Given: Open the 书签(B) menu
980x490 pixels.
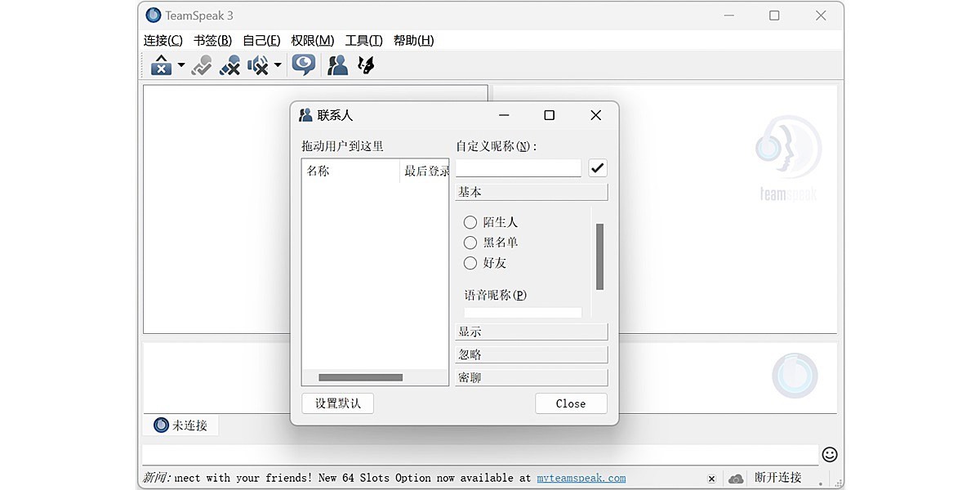Looking at the screenshot, I should tap(210, 40).
